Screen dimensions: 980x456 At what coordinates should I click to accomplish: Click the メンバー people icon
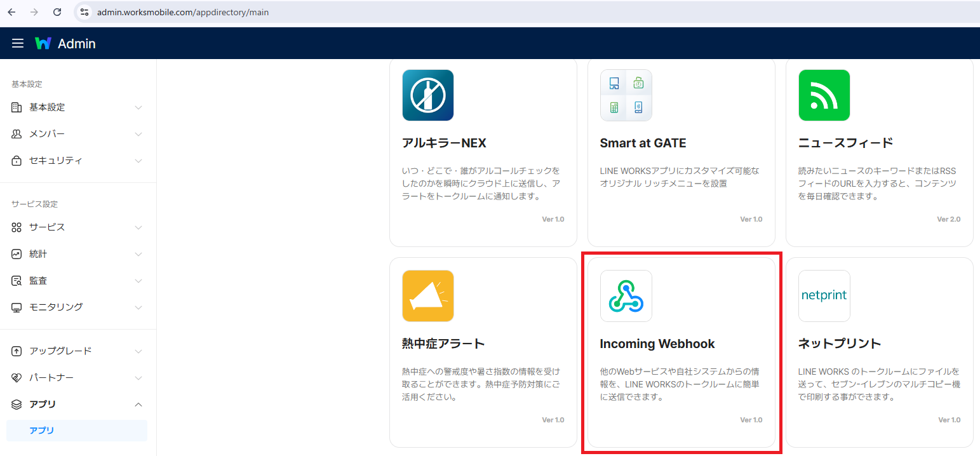click(17, 134)
